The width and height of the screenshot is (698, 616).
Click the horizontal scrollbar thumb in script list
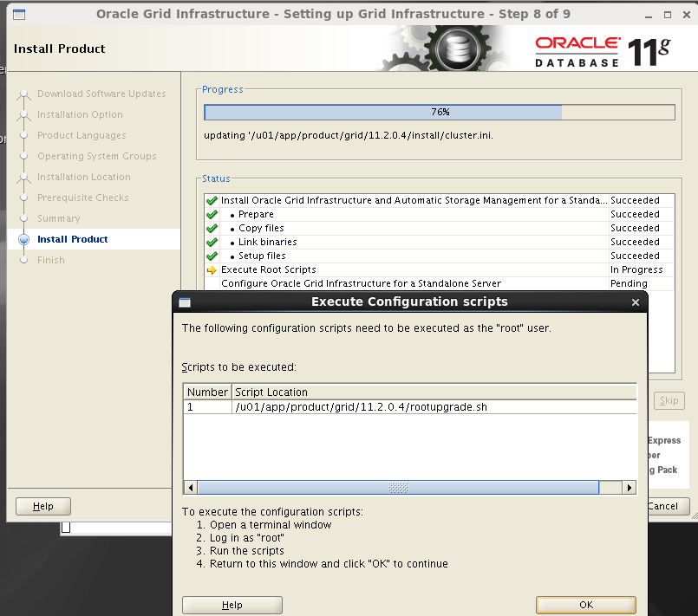click(398, 488)
